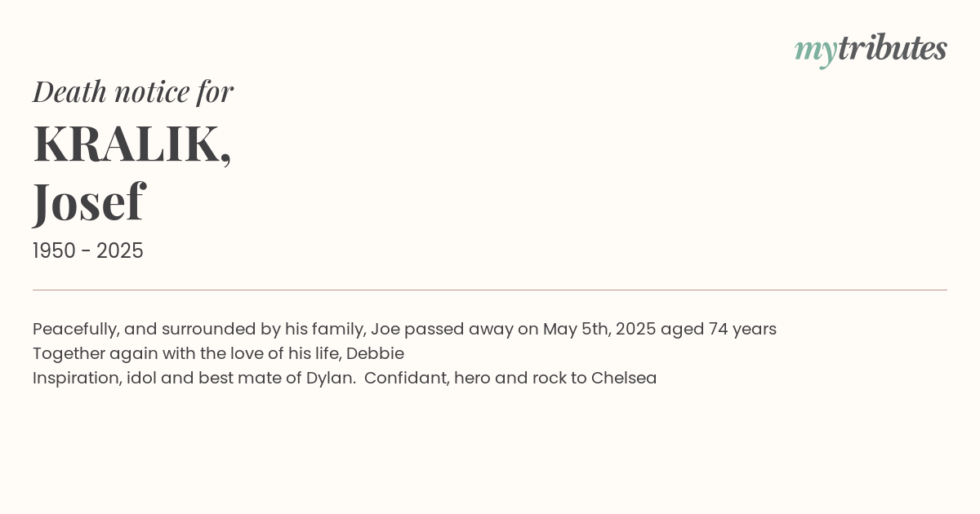Click the name "Joe" in first sentence
Viewport: 980px width, 514px height.
pos(385,330)
